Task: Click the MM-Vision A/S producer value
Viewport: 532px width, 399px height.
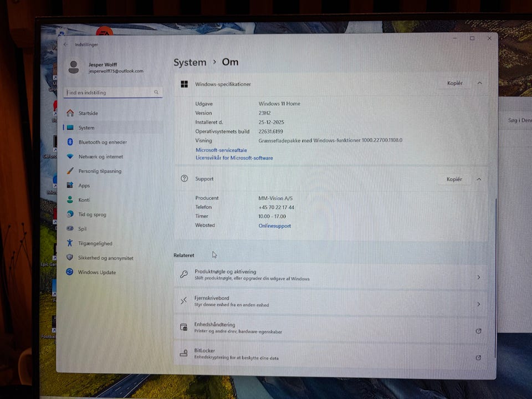Action: coord(275,198)
